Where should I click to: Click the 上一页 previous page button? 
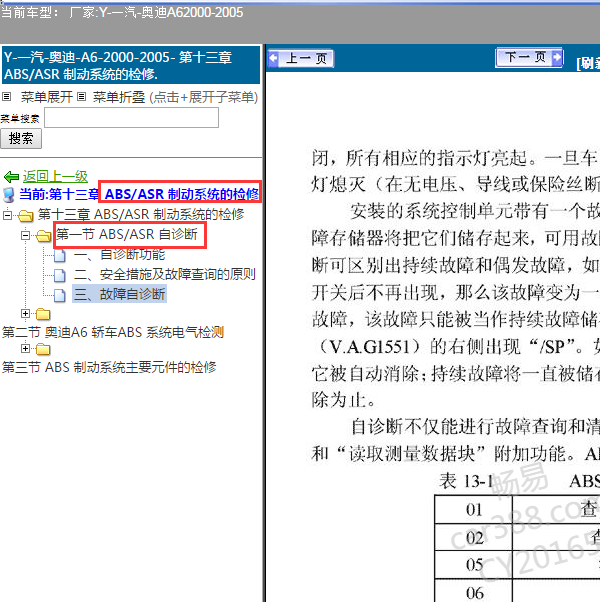[x=301, y=59]
